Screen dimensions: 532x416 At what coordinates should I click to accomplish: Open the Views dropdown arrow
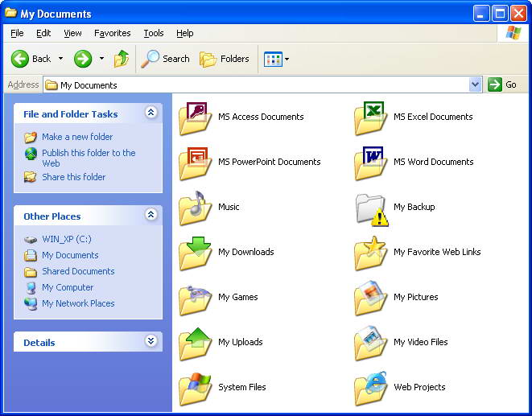click(287, 59)
